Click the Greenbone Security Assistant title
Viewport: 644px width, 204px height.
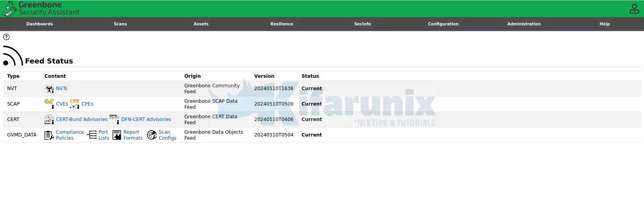point(49,8)
